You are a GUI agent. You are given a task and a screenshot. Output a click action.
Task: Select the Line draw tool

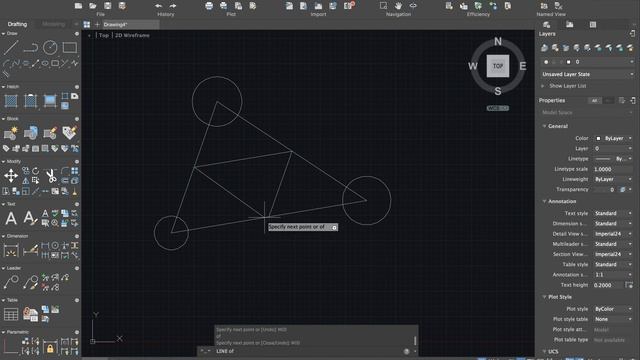pos(11,47)
